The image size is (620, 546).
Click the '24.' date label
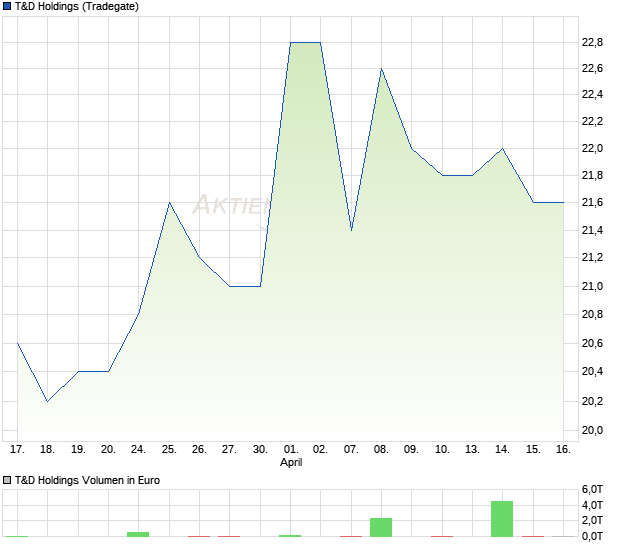click(x=138, y=450)
